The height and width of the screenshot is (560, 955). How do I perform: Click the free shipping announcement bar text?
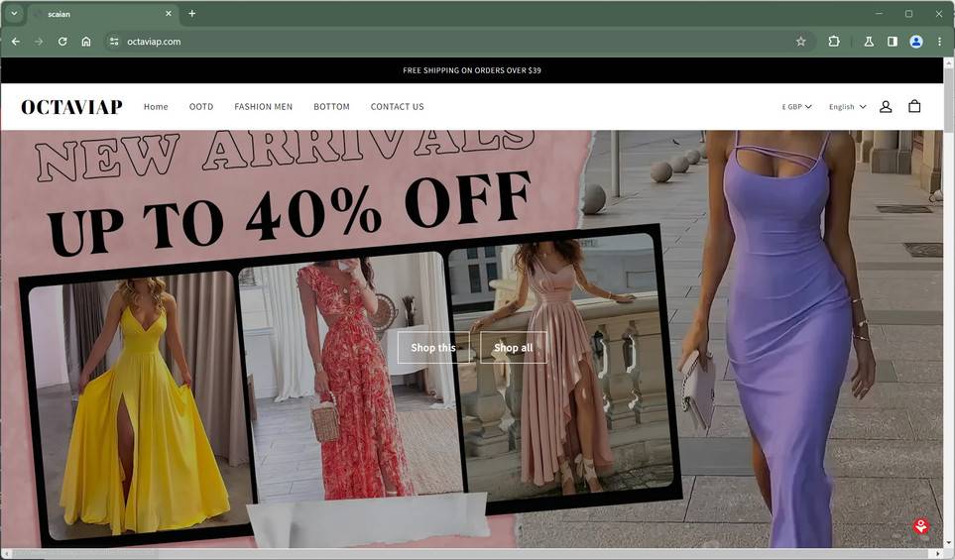tap(472, 70)
